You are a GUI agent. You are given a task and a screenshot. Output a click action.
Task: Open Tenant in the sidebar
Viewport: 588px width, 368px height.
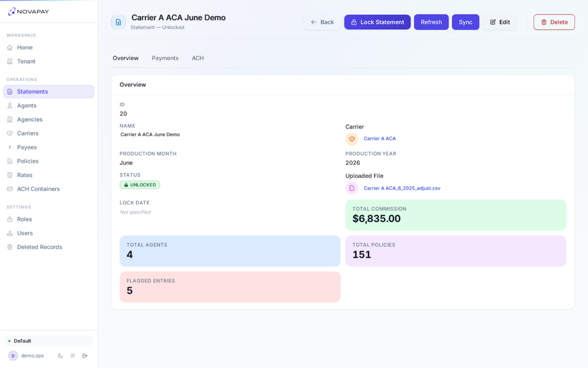pos(49,62)
